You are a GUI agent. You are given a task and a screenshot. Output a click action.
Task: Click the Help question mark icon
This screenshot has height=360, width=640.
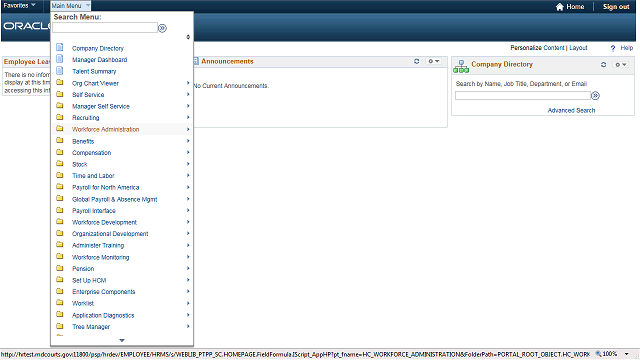[613, 48]
